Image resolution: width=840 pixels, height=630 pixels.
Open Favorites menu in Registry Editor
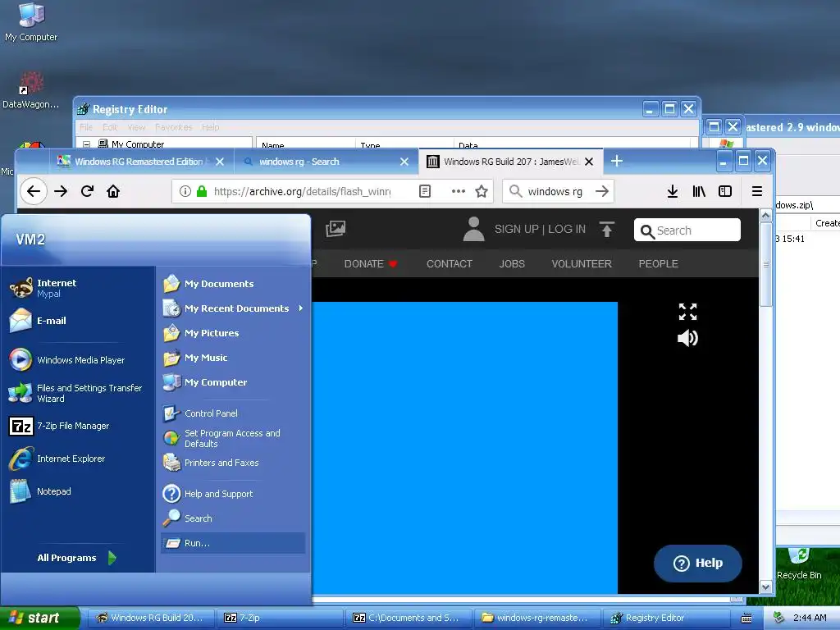[174, 127]
